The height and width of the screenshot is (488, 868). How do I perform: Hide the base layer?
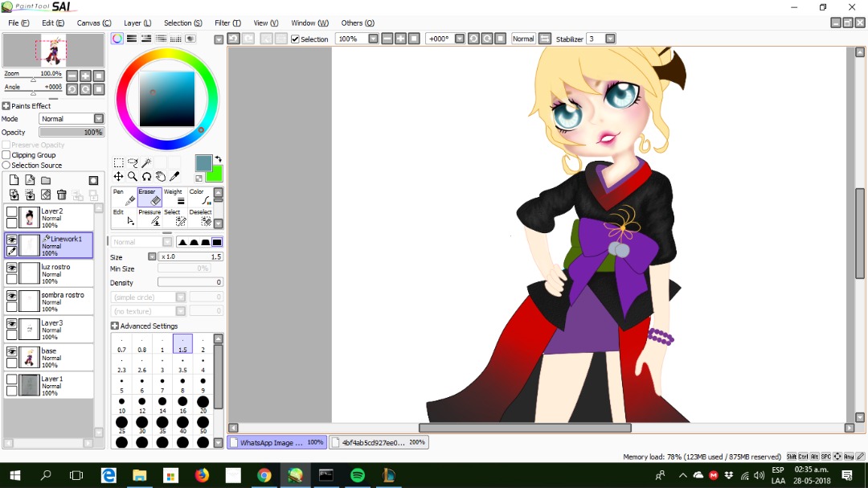tap(11, 351)
